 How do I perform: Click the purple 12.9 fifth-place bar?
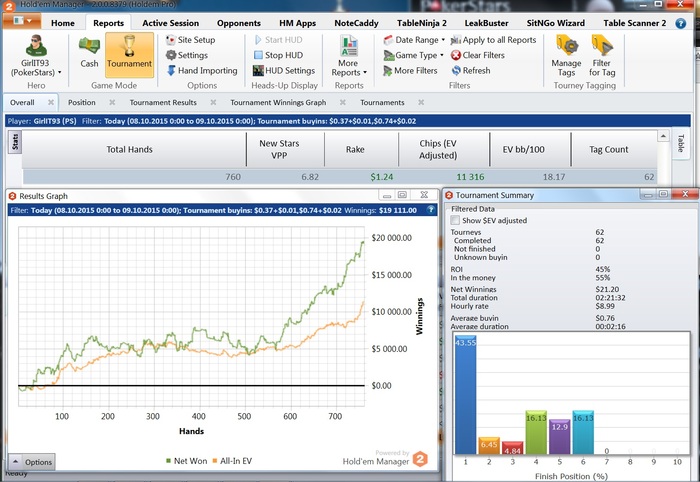(559, 437)
